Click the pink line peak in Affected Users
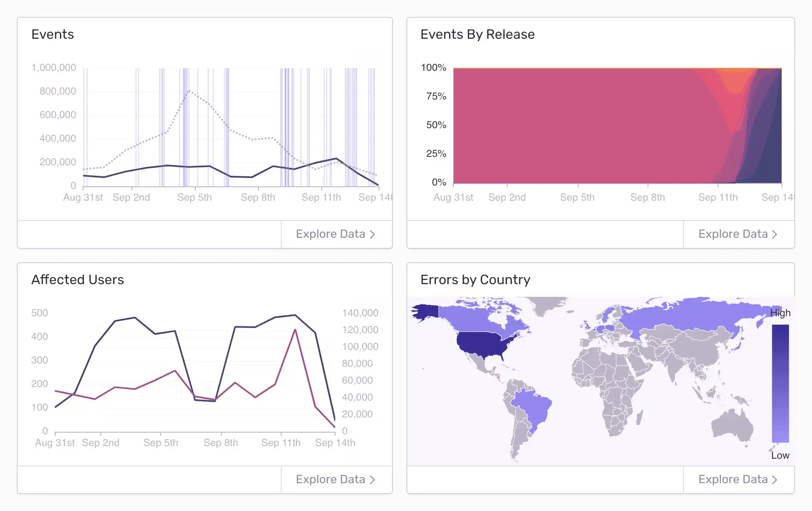This screenshot has height=511, width=812. click(295, 330)
